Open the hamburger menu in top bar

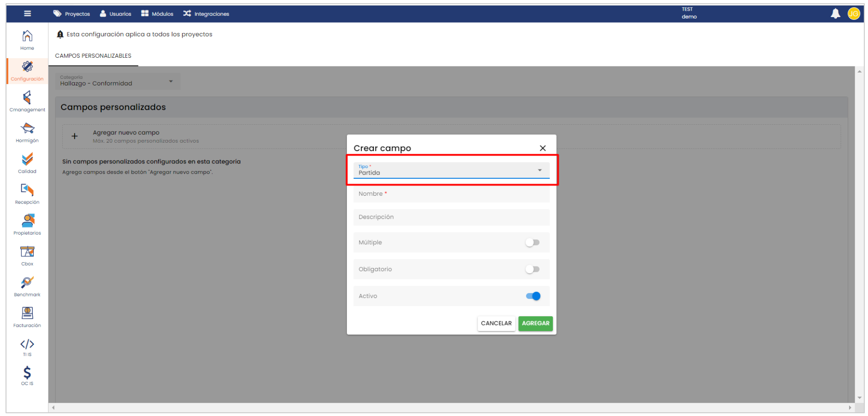(x=28, y=13)
